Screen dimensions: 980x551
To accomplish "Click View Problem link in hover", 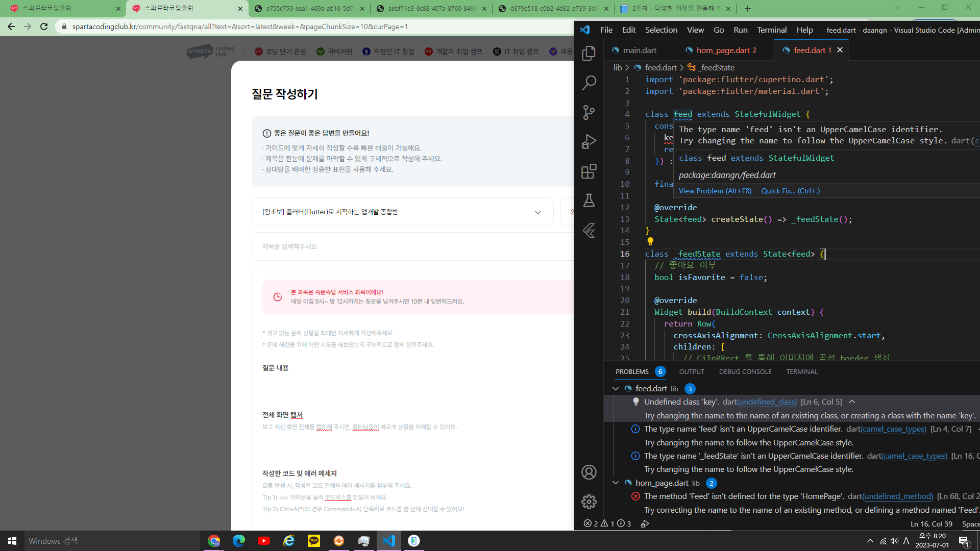I will tap(715, 191).
